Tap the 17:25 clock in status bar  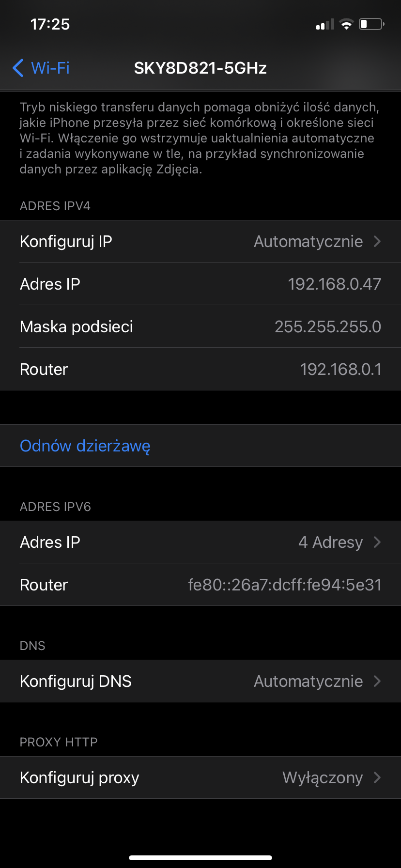pyautogui.click(x=50, y=24)
